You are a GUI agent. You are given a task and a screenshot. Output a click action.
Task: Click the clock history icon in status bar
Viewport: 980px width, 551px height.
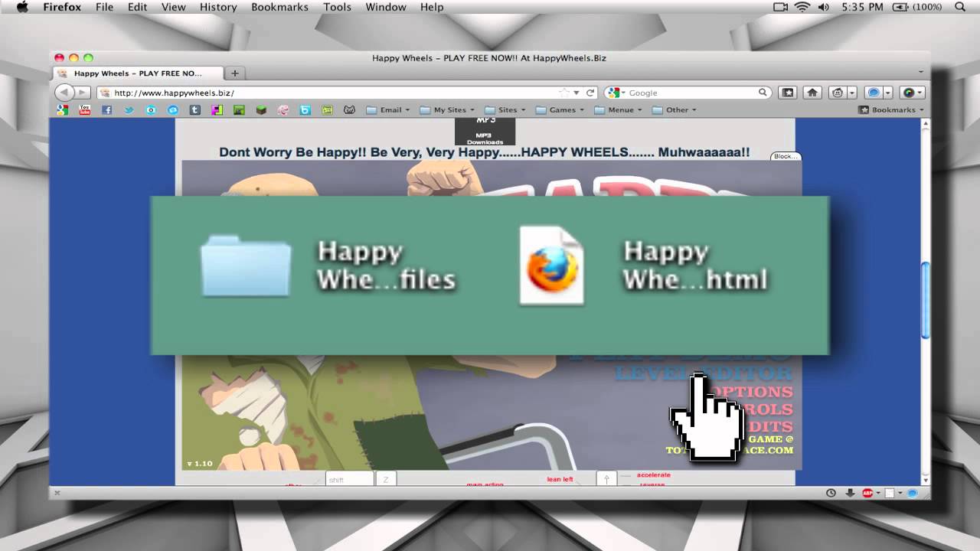coord(831,493)
